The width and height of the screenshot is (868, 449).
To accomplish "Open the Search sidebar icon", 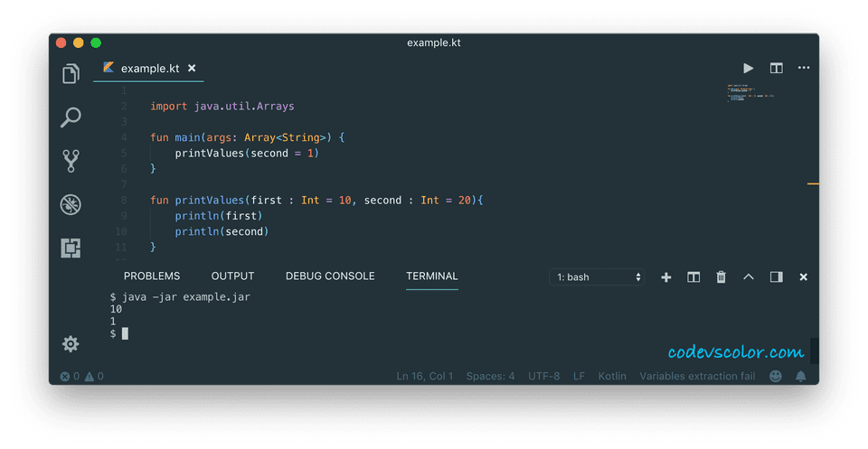I will coord(71,117).
